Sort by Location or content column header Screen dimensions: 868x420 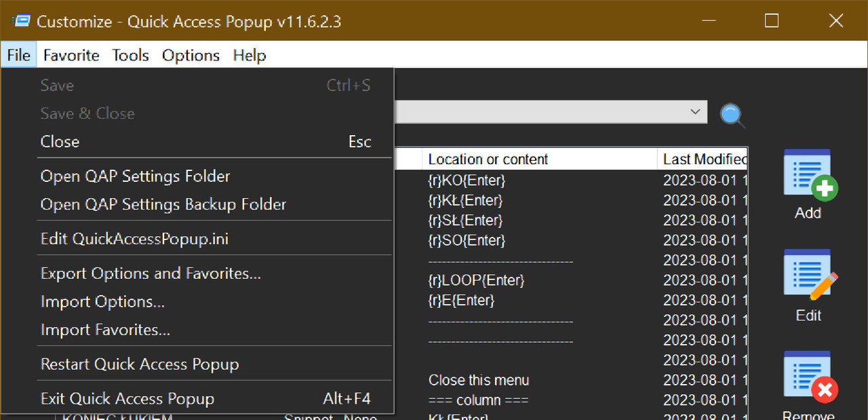tap(540, 159)
